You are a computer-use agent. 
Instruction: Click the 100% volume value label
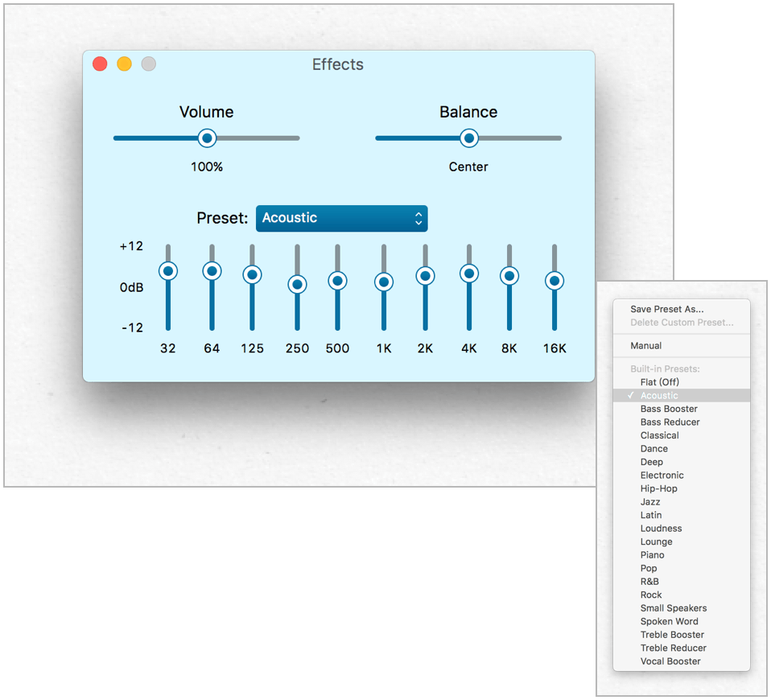(x=207, y=167)
